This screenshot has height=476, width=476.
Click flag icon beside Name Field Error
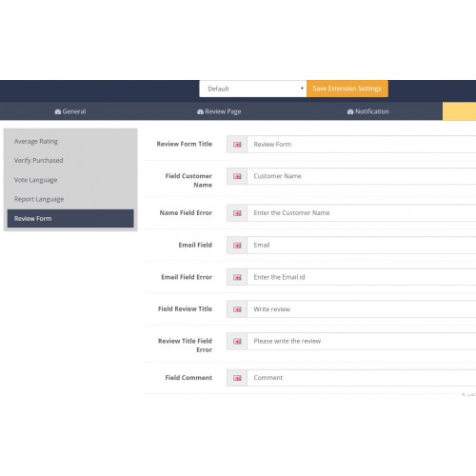237,213
